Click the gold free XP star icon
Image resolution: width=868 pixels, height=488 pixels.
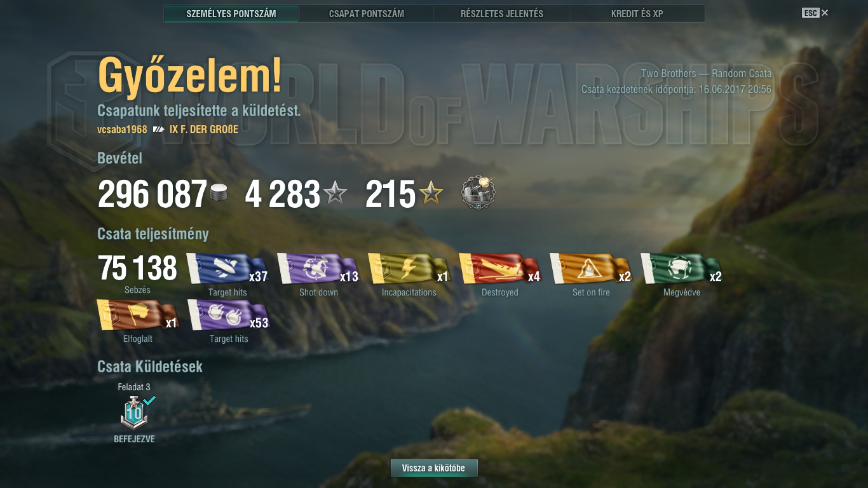click(430, 193)
